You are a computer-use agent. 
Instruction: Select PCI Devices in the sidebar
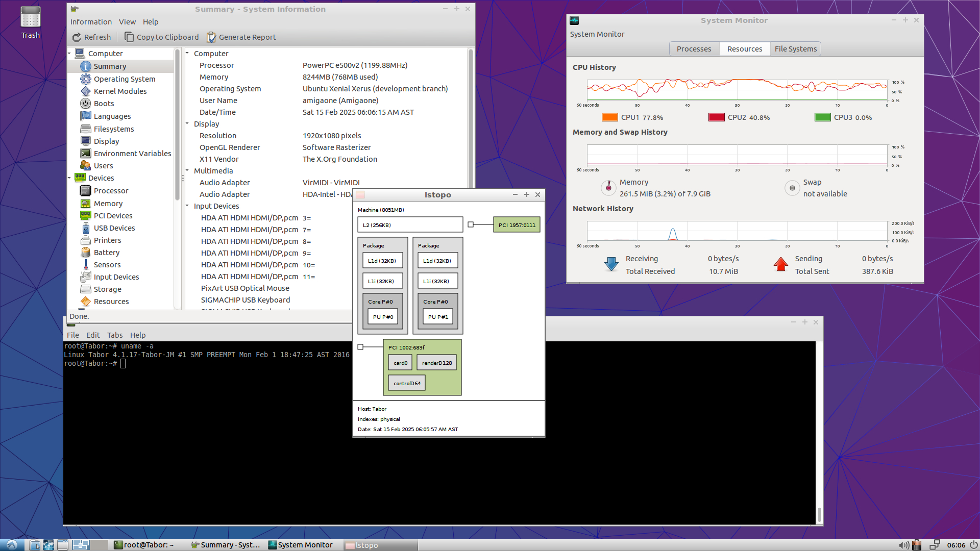(113, 216)
